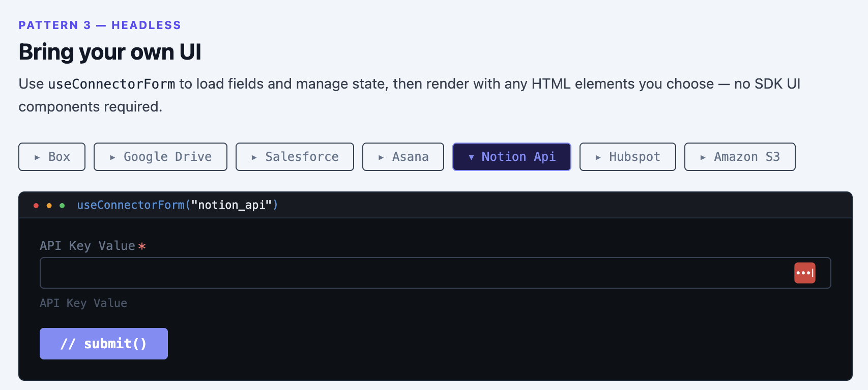Click the useConnectorForm("notion_api") title text
This screenshot has width=868, height=390.
[178, 205]
